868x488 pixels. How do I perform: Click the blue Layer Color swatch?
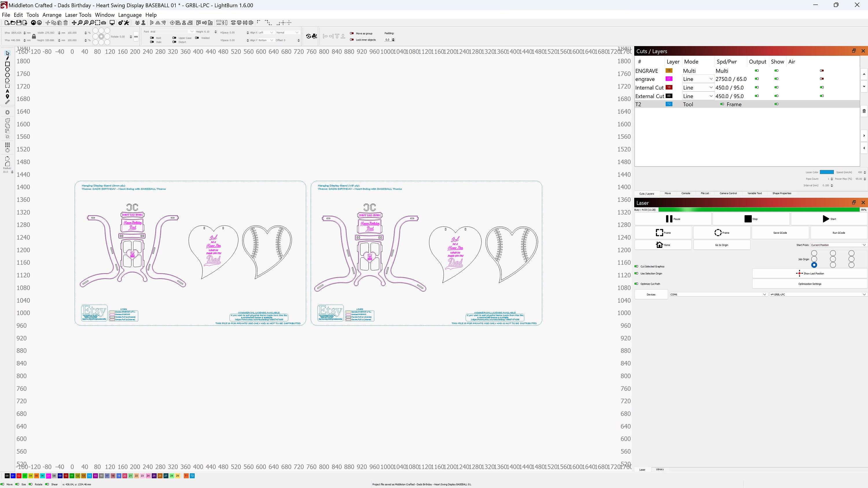coord(827,172)
